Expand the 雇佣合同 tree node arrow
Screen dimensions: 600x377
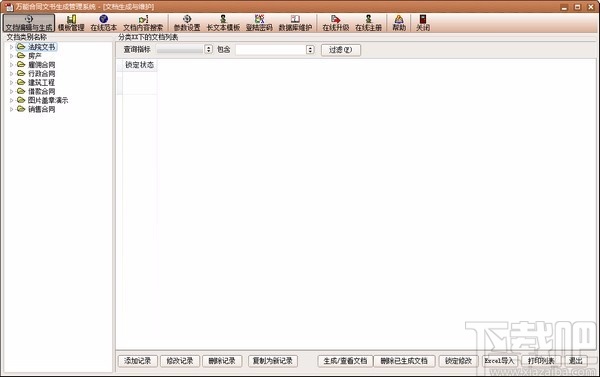click(x=11, y=65)
